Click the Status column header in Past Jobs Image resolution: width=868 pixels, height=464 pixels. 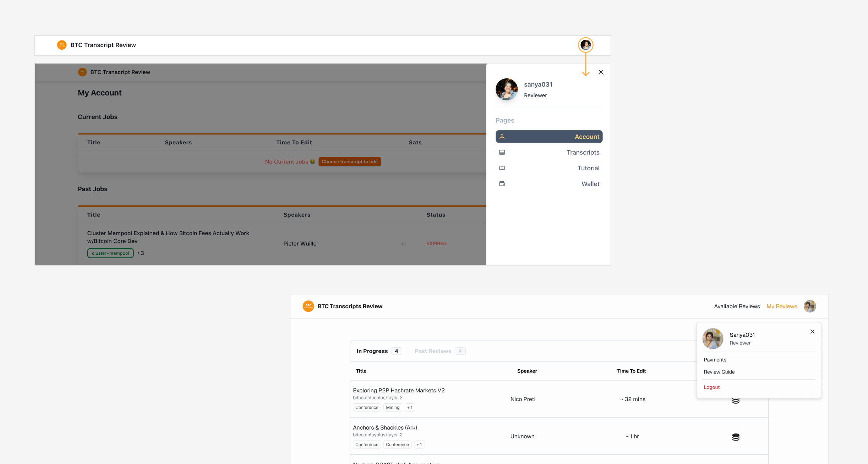point(436,215)
